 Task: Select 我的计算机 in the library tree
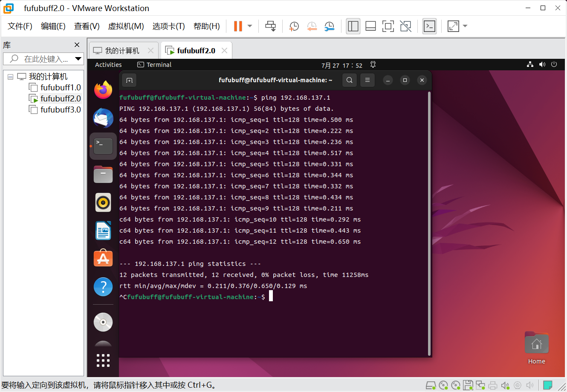[x=48, y=77]
